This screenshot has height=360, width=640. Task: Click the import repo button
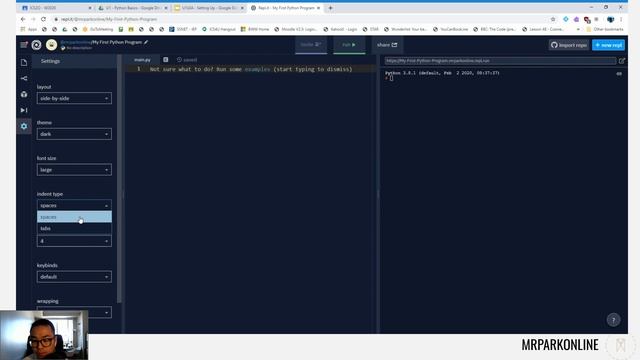[x=569, y=45]
